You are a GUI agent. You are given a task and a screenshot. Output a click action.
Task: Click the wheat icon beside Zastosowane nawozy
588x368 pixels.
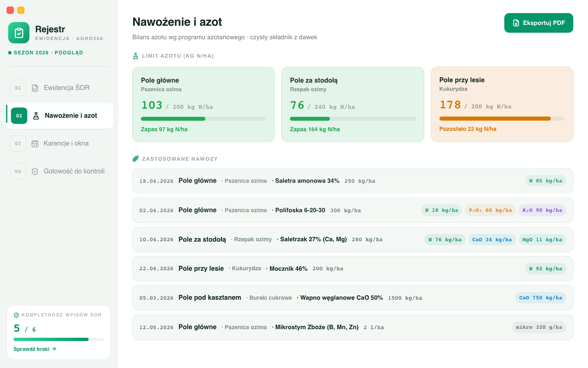pos(136,159)
